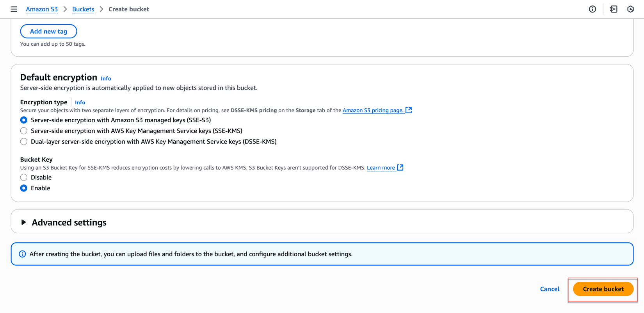Choose SSE-KMS encryption type radio button
Screen dimensions: 644x313
coord(24,131)
